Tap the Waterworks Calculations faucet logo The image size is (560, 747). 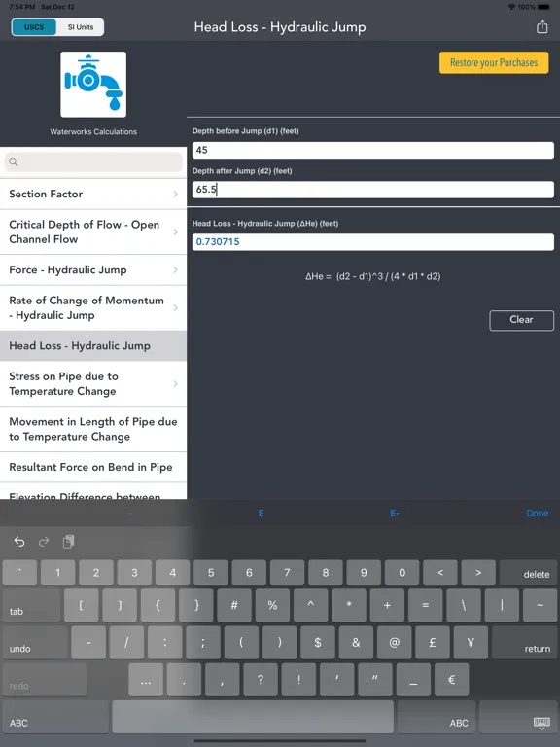coord(93,85)
